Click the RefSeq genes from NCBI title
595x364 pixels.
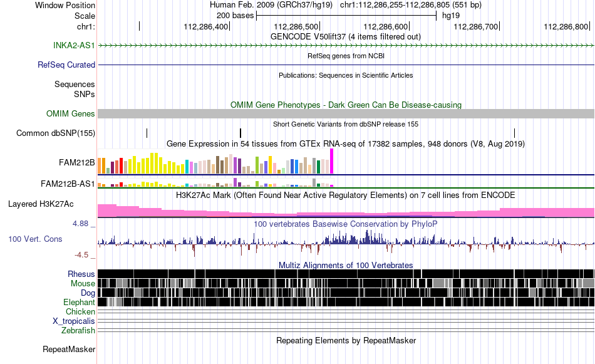[346, 56]
